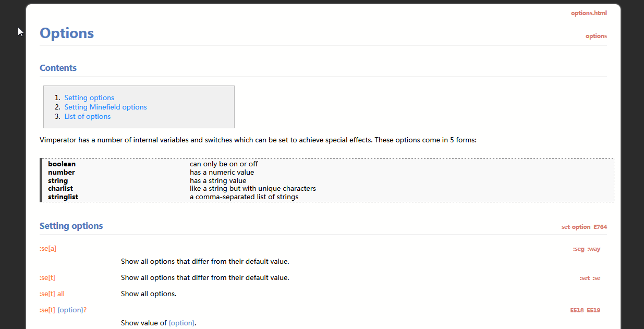This screenshot has height=329, width=644.
Task: Click the 'boolean' term in the forms table
Action: click(62, 164)
